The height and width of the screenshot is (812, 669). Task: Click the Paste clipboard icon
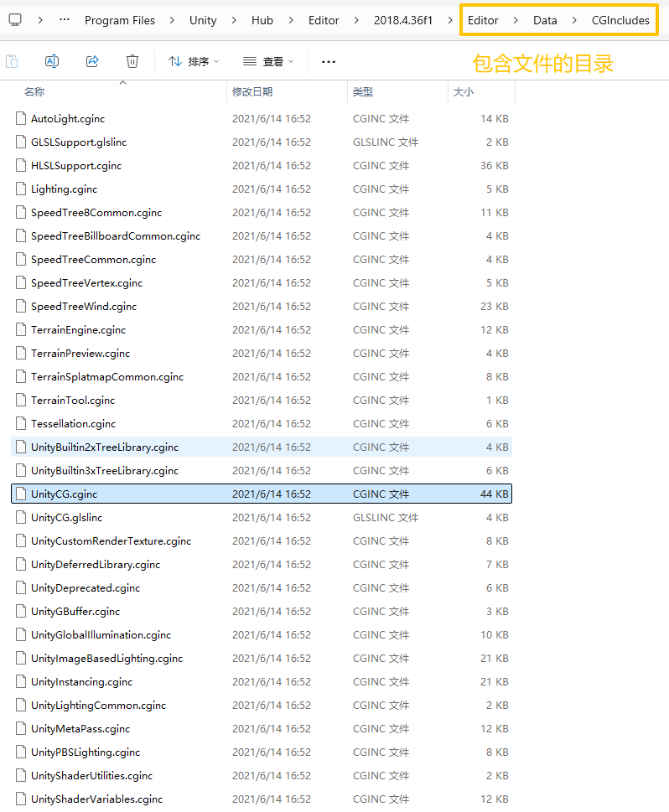[12, 62]
